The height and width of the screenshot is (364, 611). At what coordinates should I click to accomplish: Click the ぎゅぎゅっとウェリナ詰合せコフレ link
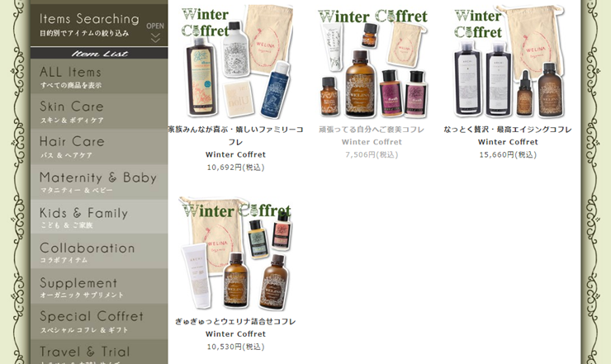236,322
